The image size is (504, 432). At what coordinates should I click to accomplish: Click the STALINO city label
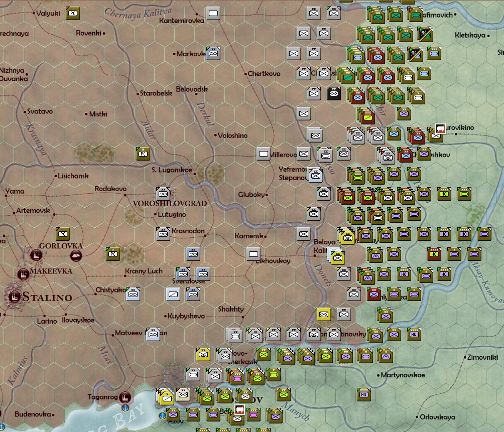click(47, 297)
